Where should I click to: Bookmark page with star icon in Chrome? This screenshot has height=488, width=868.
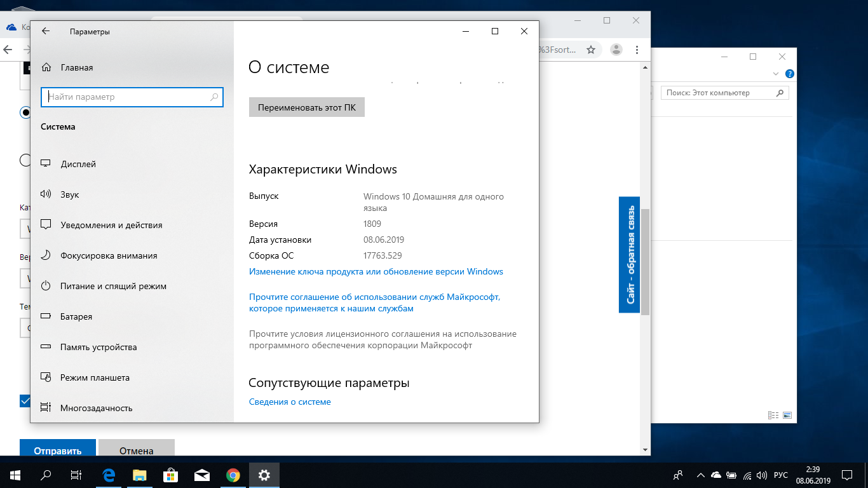[591, 50]
